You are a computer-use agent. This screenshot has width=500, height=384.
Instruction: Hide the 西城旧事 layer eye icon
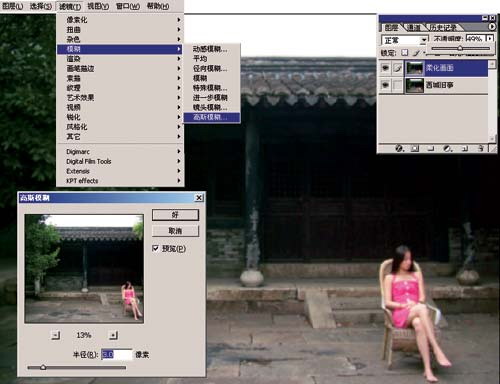click(385, 85)
